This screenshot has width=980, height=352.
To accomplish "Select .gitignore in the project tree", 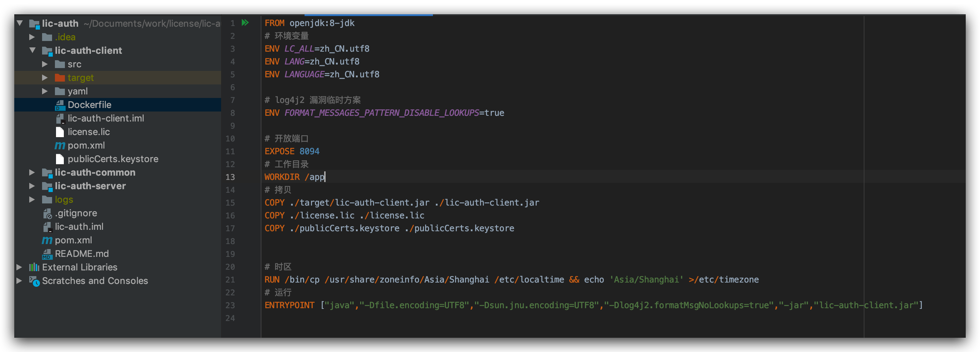I will coord(118,213).
